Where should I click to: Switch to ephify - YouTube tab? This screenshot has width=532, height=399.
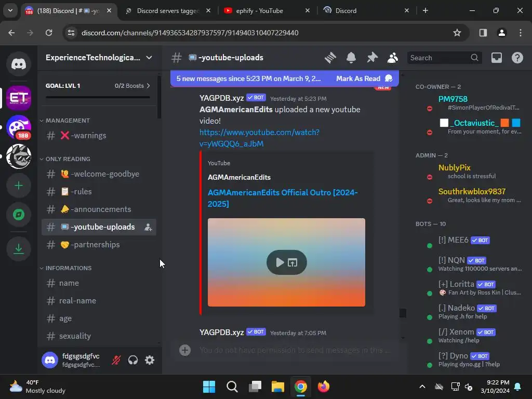[267, 11]
